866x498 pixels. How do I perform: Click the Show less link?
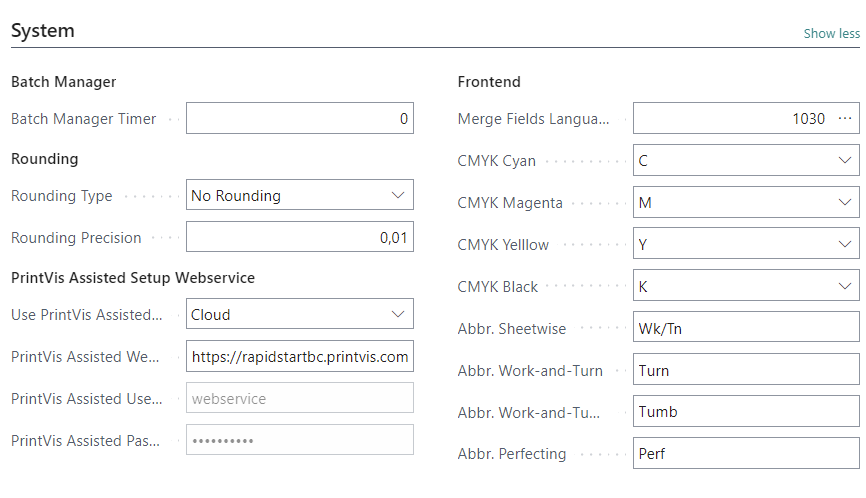(831, 34)
